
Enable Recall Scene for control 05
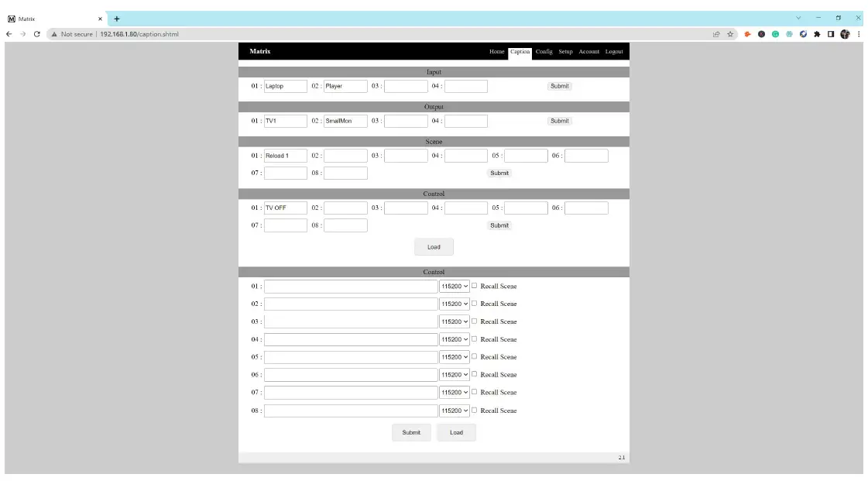475,356
